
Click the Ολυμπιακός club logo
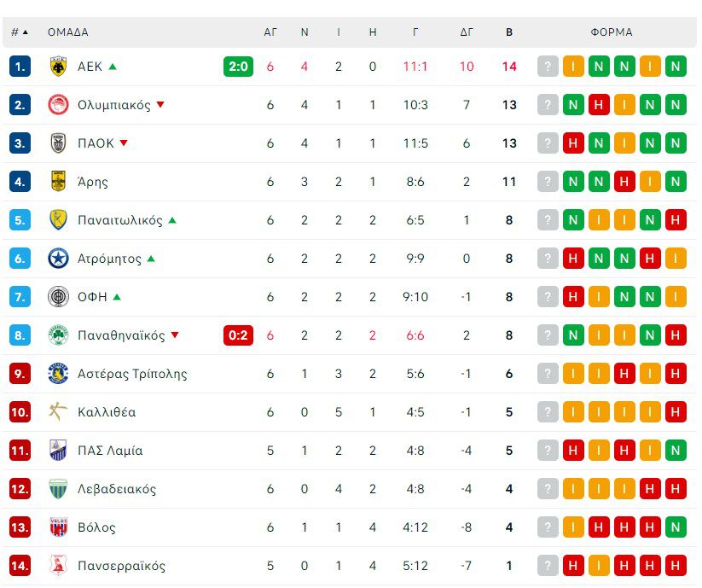click(58, 105)
